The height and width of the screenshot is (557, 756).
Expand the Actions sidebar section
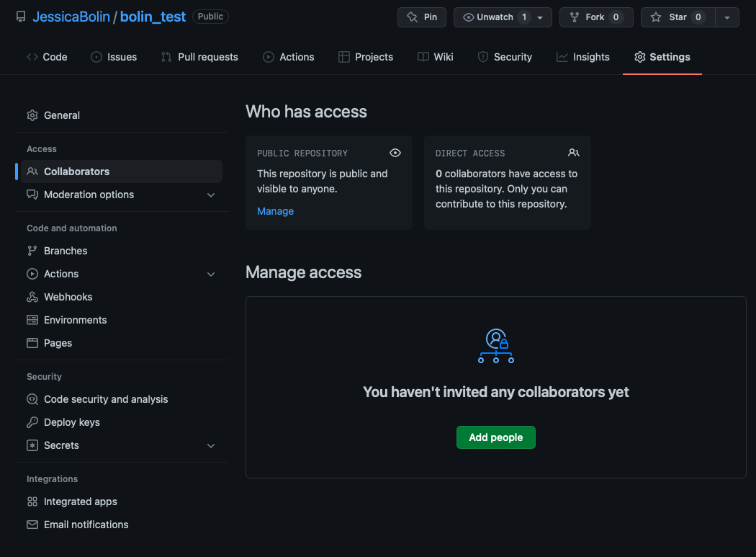[x=211, y=274]
